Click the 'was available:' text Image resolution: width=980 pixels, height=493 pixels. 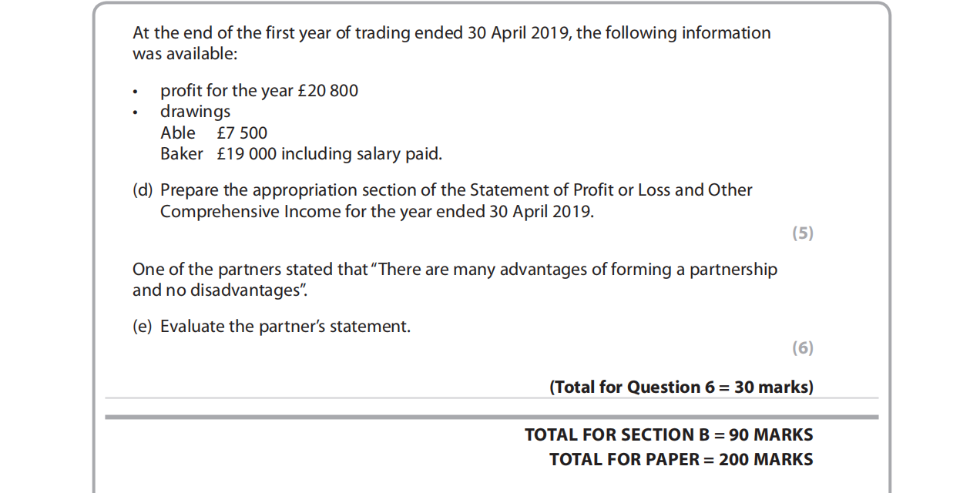pos(185,55)
